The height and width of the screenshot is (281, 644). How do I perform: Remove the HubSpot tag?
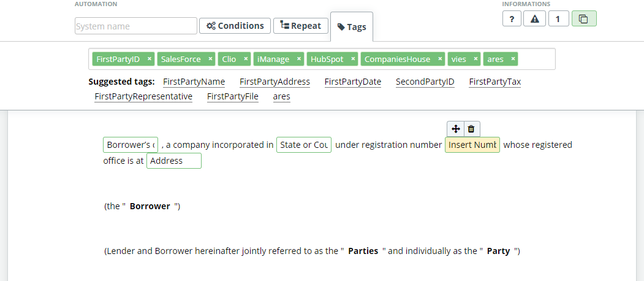pyautogui.click(x=353, y=59)
